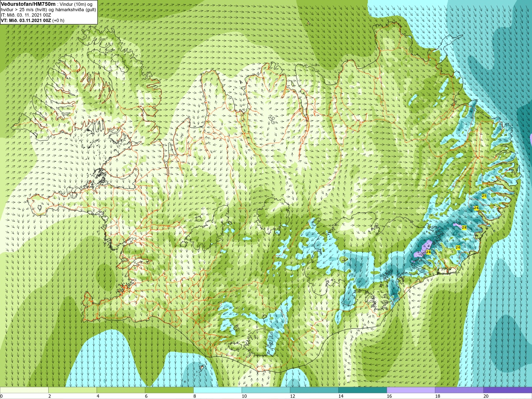Click the 10–12 m/s turquoise legend swatch

(x=266, y=390)
